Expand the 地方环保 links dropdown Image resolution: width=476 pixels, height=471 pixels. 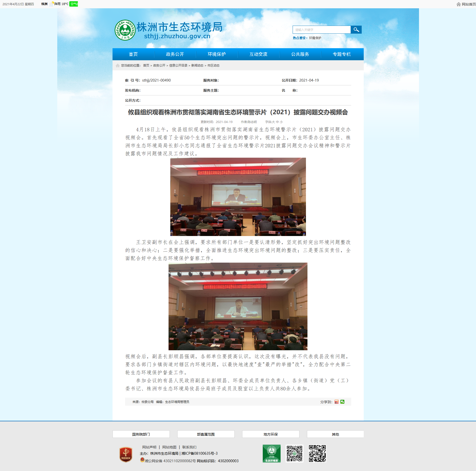point(271,434)
